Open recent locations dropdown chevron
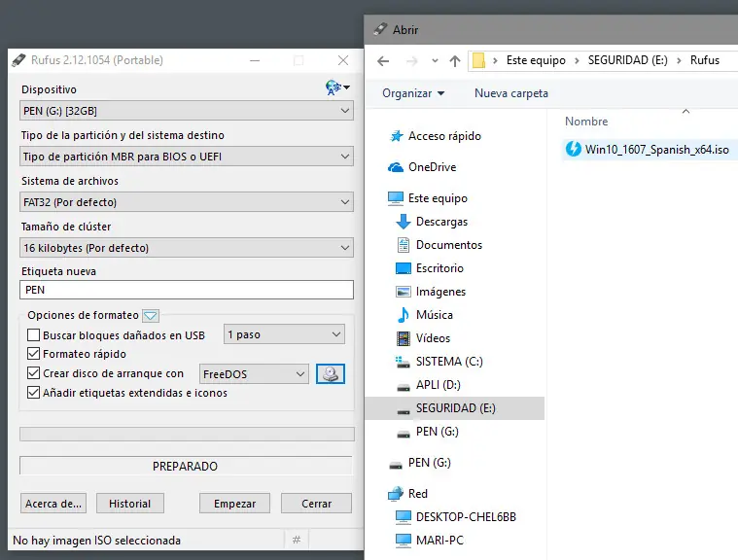The height and width of the screenshot is (560, 738). point(435,60)
